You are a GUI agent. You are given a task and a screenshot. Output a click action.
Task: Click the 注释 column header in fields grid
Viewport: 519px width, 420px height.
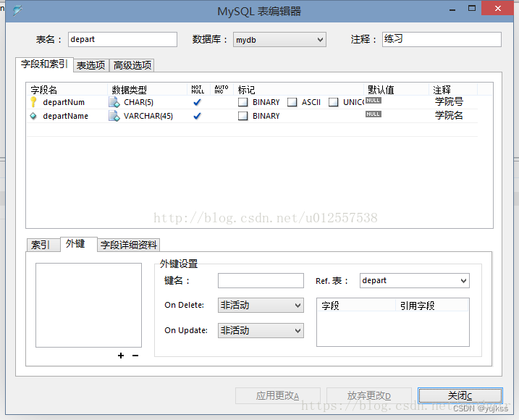point(453,90)
